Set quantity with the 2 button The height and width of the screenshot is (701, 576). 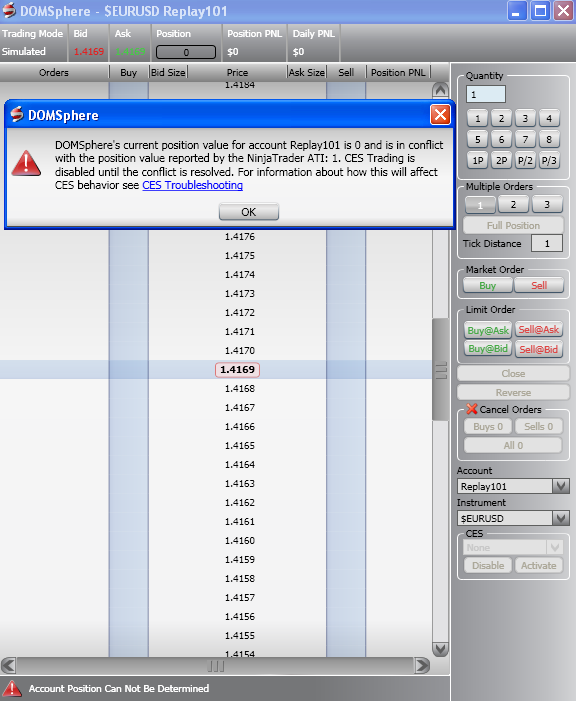pos(501,118)
